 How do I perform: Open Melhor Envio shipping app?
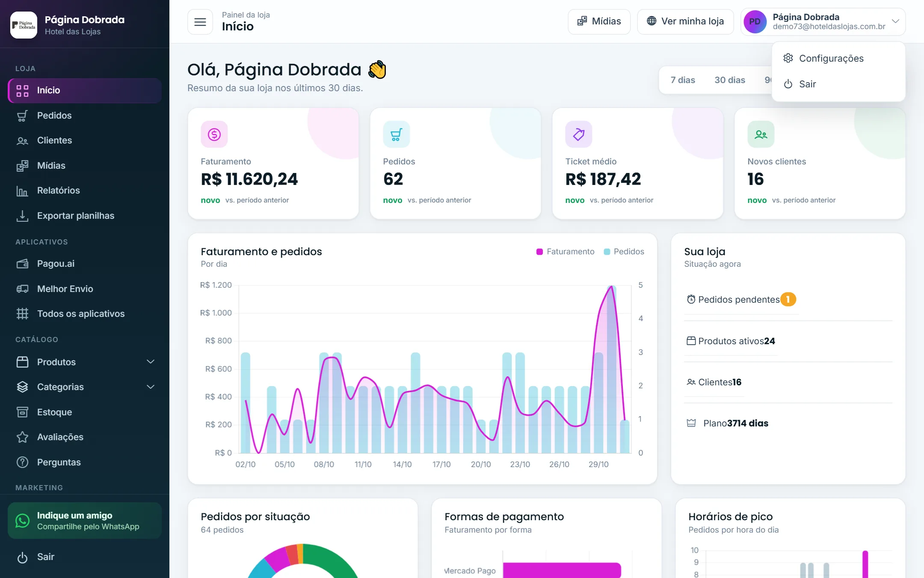[85, 289]
